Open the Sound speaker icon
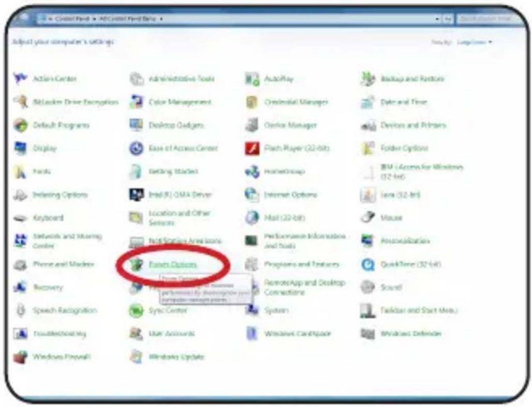 [x=368, y=287]
